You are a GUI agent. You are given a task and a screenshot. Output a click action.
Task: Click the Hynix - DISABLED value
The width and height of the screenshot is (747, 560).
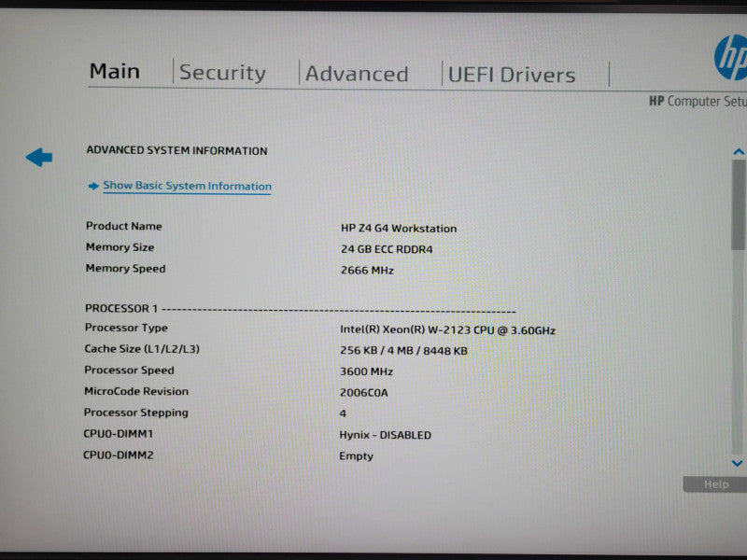(385, 435)
